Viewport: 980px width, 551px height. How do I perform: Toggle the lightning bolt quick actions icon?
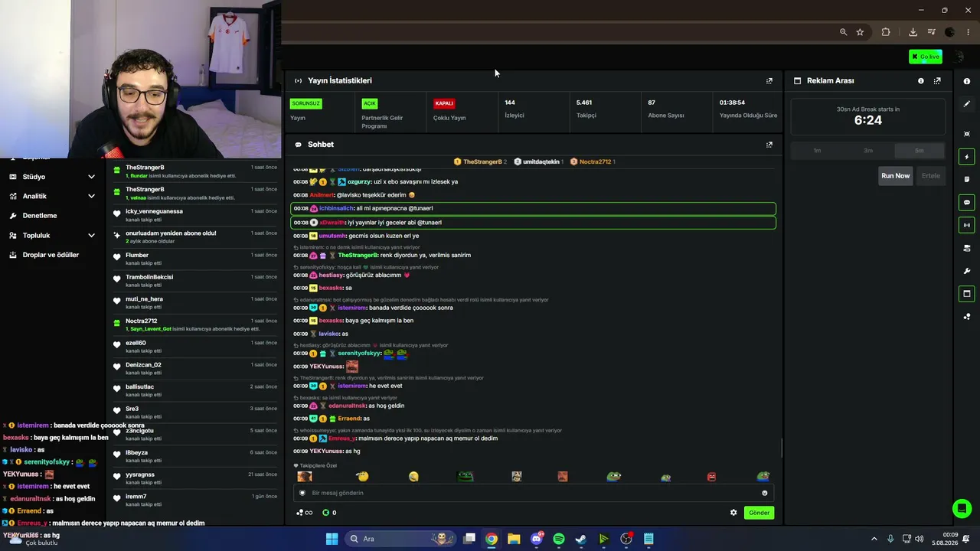(967, 157)
